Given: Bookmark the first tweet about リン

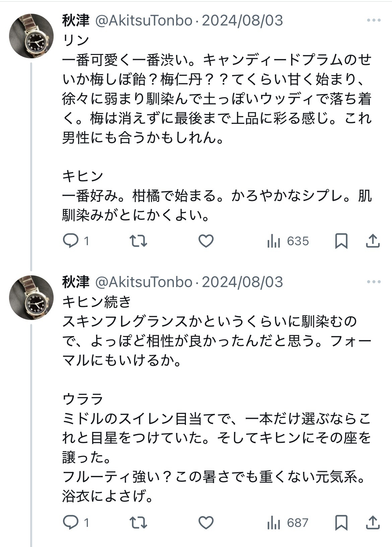Looking at the screenshot, I should 341,241.
